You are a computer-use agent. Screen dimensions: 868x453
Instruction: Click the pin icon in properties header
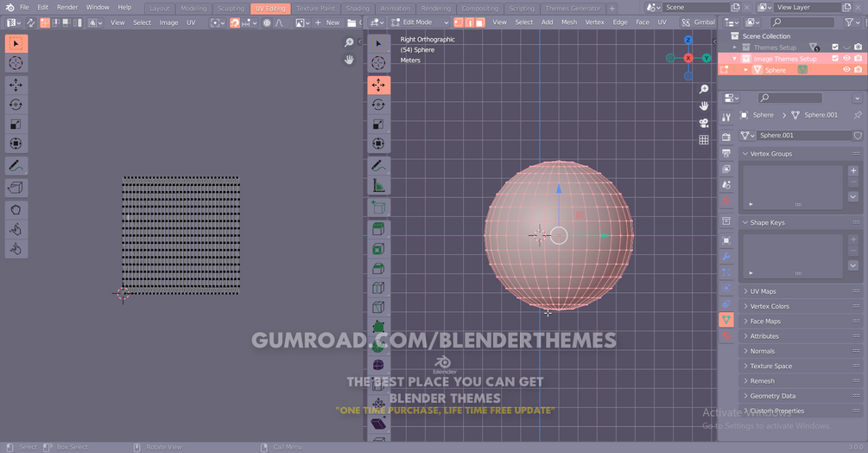click(858, 115)
